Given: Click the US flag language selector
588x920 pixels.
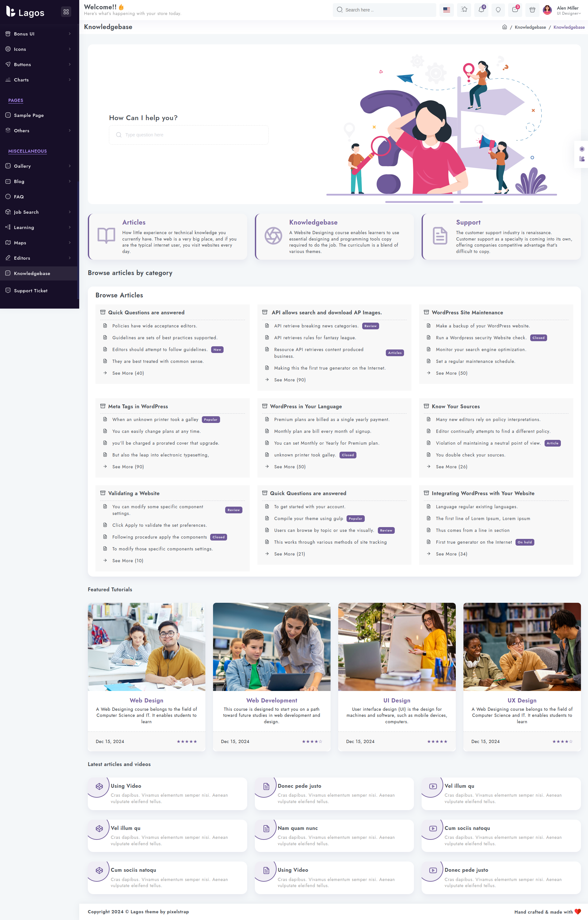Looking at the screenshot, I should (x=446, y=10).
